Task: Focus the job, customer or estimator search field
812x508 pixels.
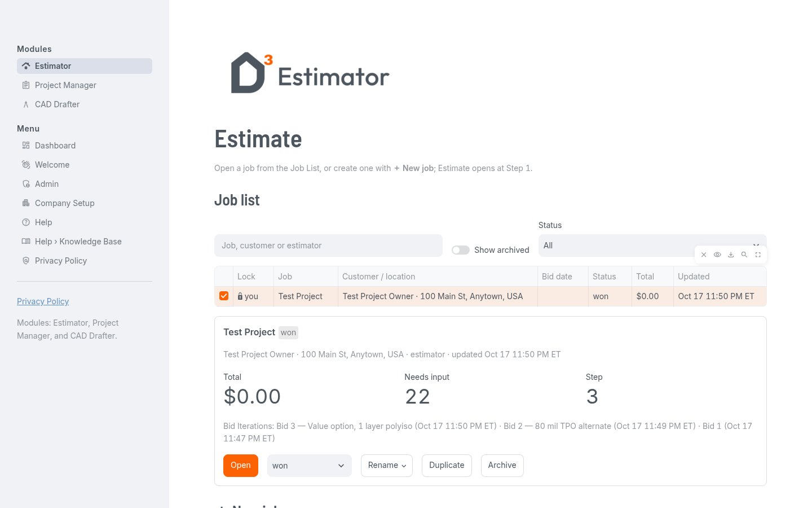Action: tap(328, 246)
